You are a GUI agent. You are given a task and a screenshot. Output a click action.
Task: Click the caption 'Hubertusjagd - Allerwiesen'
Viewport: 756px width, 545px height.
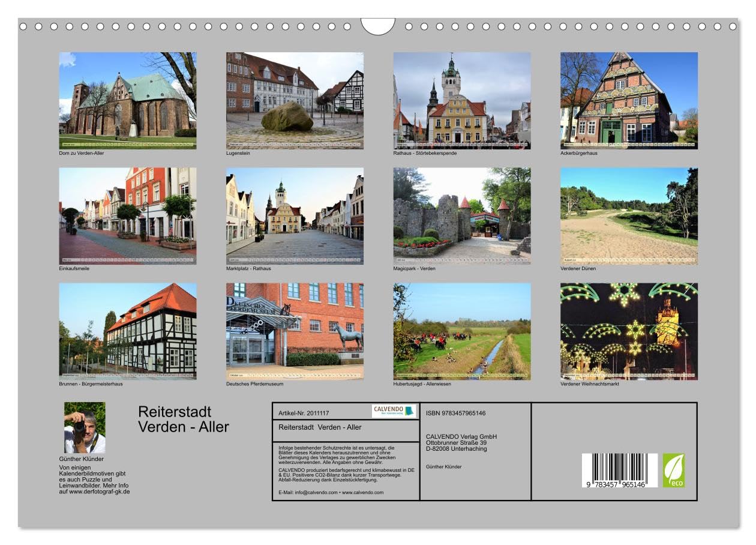click(x=422, y=384)
